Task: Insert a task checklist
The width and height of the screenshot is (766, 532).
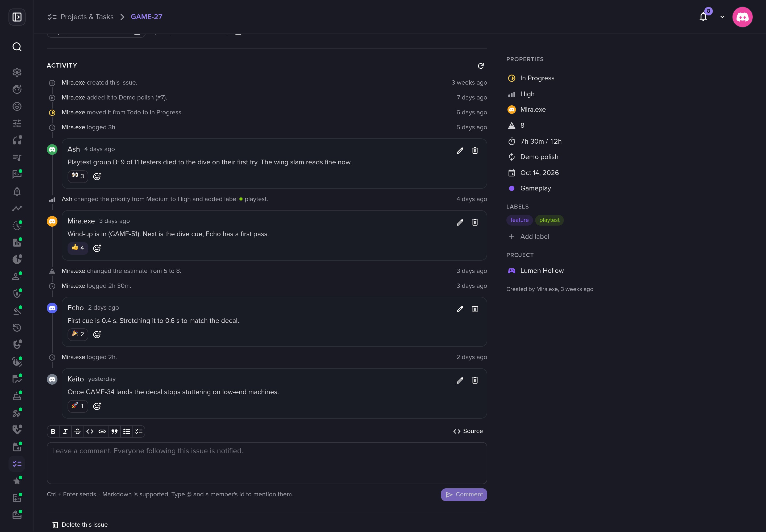Action: tap(139, 431)
